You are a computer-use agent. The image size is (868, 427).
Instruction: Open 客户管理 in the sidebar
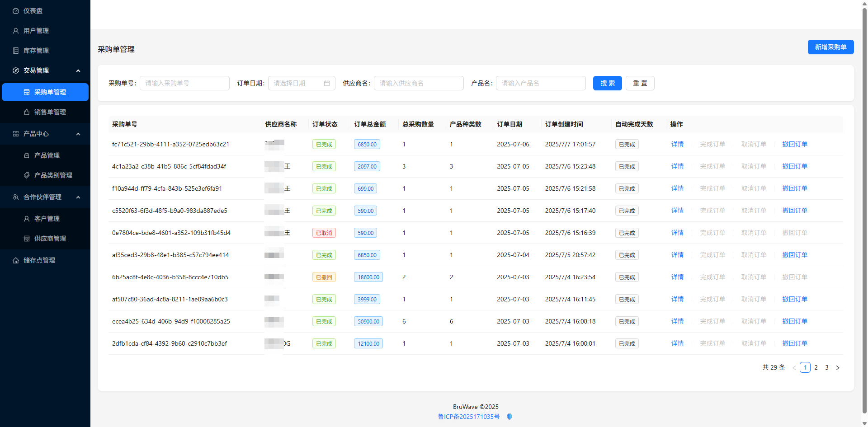[47, 219]
